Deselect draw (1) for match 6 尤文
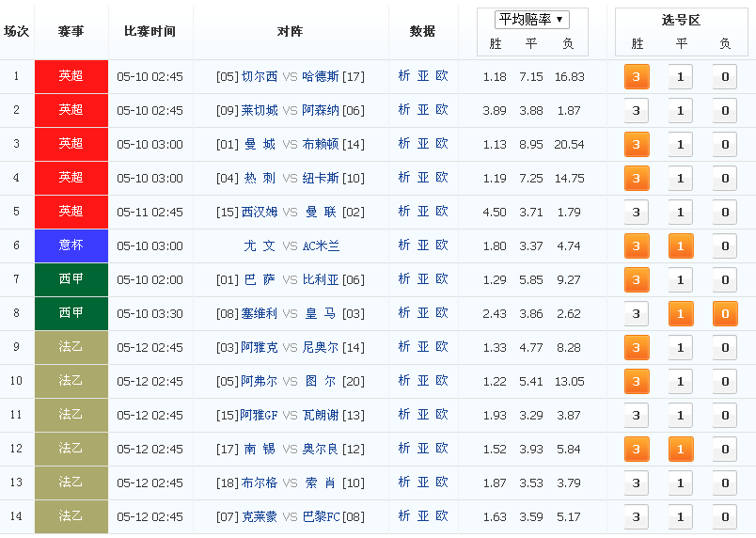 pyautogui.click(x=681, y=246)
